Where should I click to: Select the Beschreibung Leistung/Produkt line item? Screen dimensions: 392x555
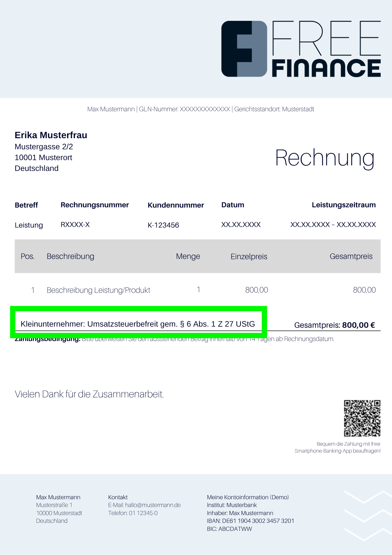point(98,290)
